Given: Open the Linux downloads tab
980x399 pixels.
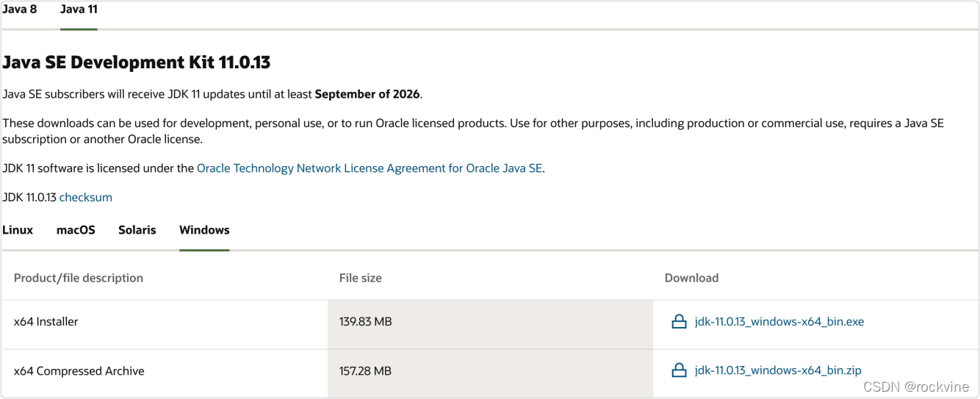Looking at the screenshot, I should click(x=18, y=230).
